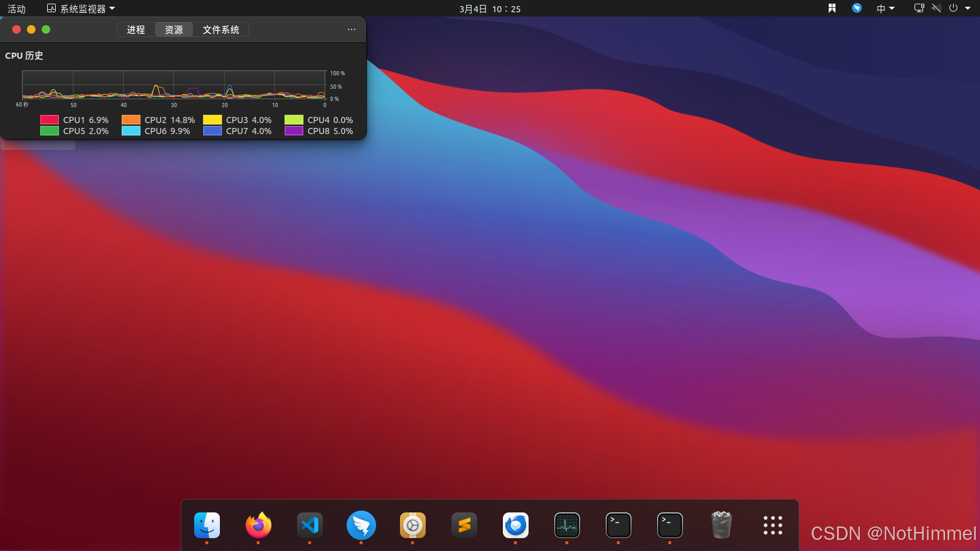Open the application grid launcher
The width and height of the screenshot is (980, 551).
click(772, 525)
